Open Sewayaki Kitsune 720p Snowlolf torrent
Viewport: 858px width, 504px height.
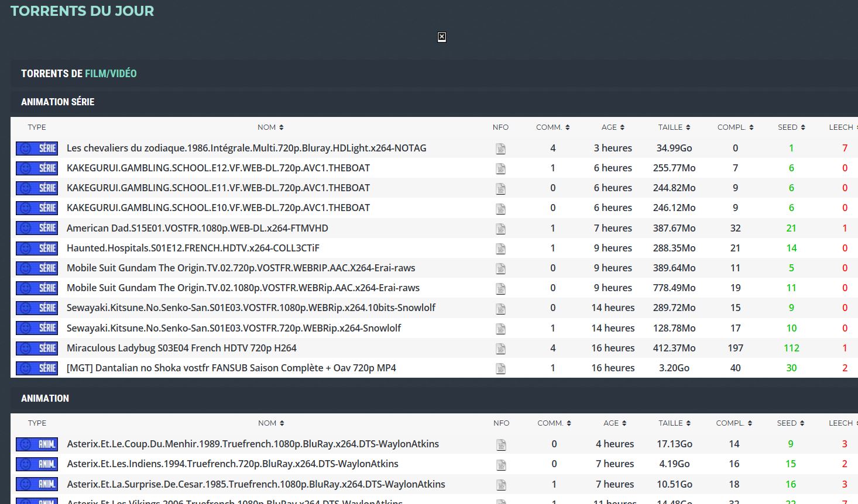[x=234, y=328]
